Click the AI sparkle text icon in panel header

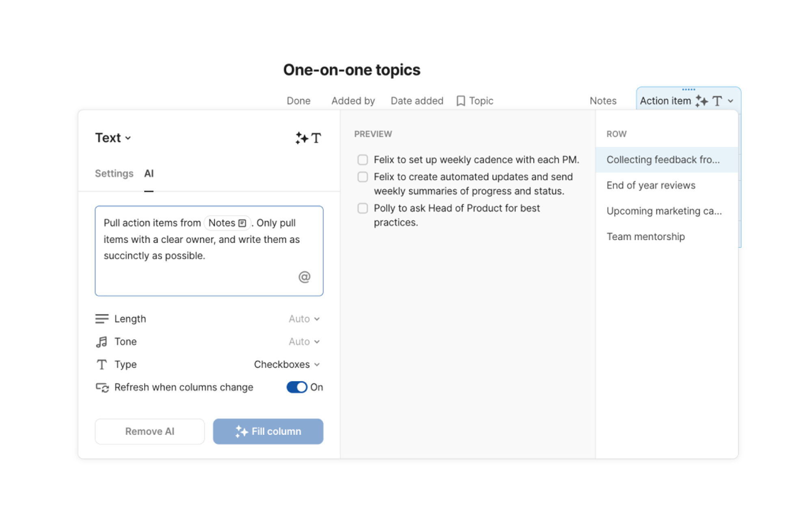(308, 138)
